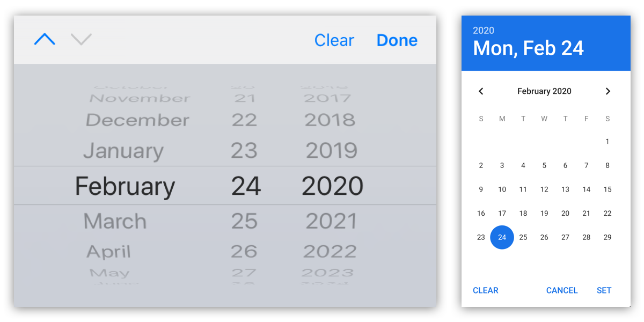
Task: Pick day 25 in the day wheel
Action: tap(244, 221)
